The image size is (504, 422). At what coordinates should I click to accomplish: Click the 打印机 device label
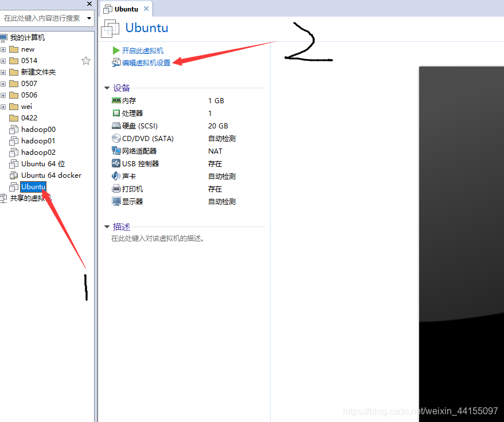(132, 189)
